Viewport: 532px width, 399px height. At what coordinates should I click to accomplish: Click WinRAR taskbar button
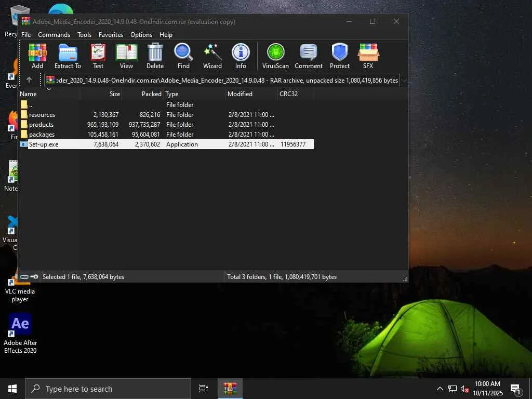[x=230, y=389]
